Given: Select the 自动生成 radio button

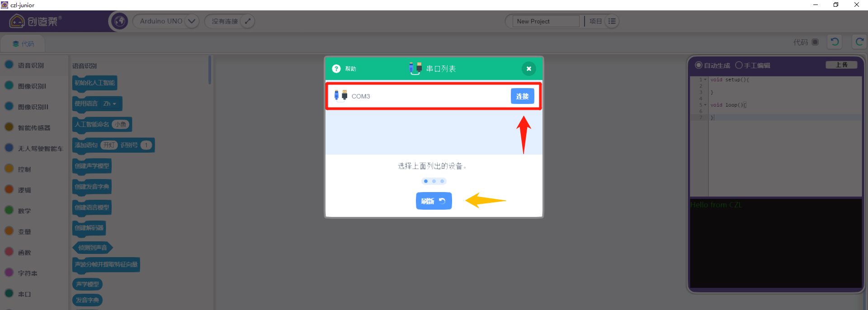Looking at the screenshot, I should (x=698, y=65).
